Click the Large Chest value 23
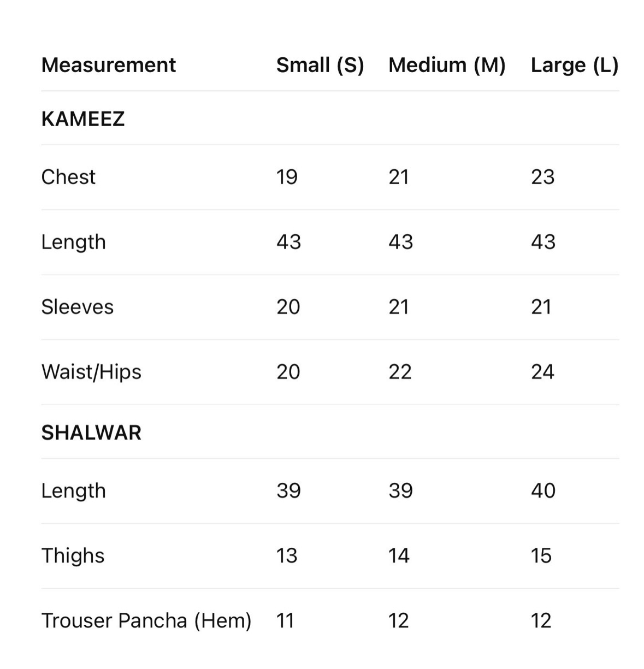The height and width of the screenshot is (669, 644). (x=542, y=177)
